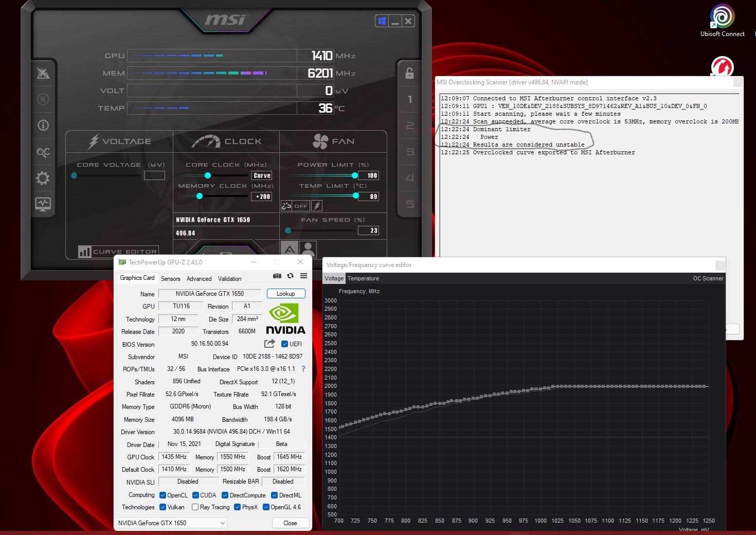756x535 pixels.
Task: Click the OFF toggle under temp limit
Action: point(301,206)
